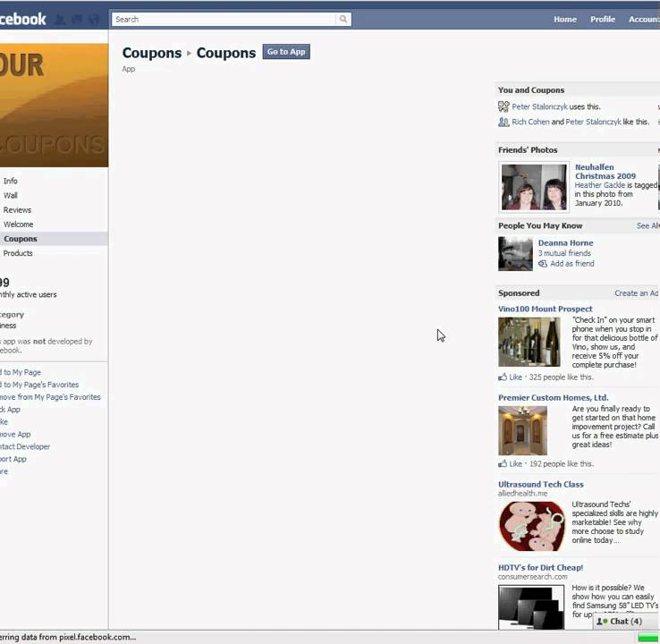This screenshot has width=660, height=644.
Task: Open Deanna Horne profile picture
Action: pyautogui.click(x=515, y=253)
